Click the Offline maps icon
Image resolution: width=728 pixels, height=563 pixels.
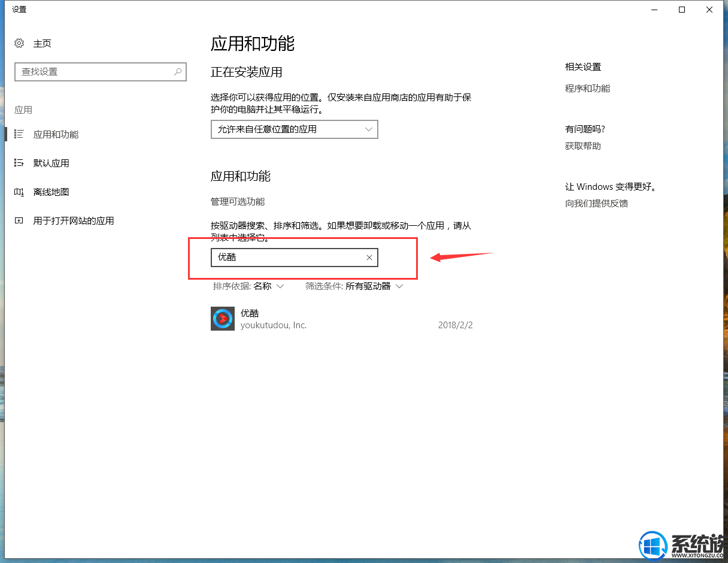[19, 192]
